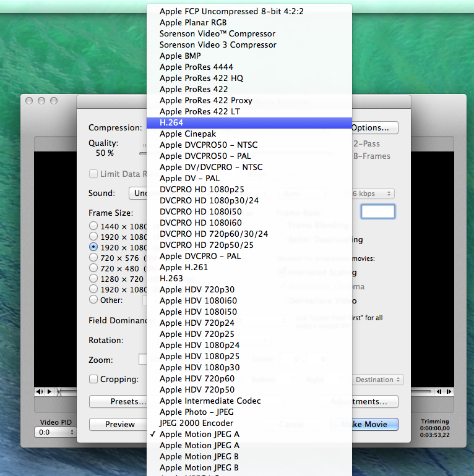Viewport: 474px width, 476px height.
Task: Select Apple H.261 codec
Action: tap(249, 267)
